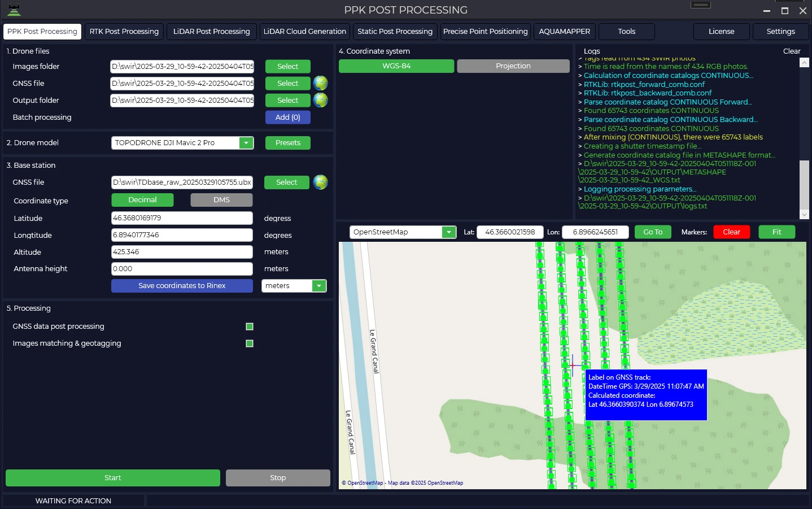812x509 pixels.
Task: Open the meters unit dropdown
Action: coord(319,286)
